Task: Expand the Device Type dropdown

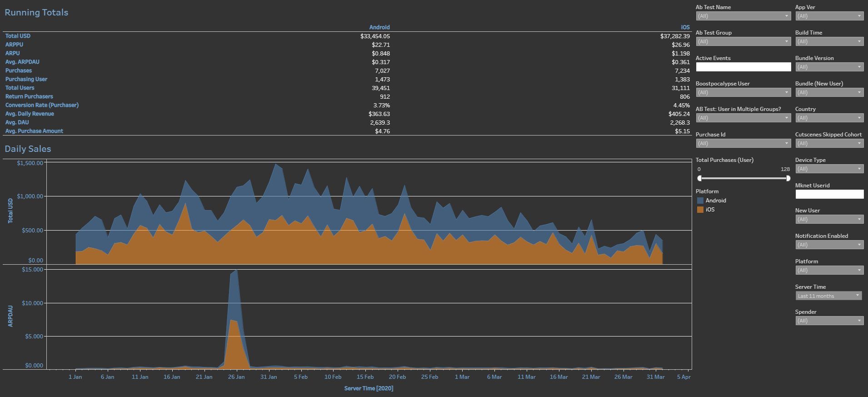Action: pyautogui.click(x=829, y=169)
